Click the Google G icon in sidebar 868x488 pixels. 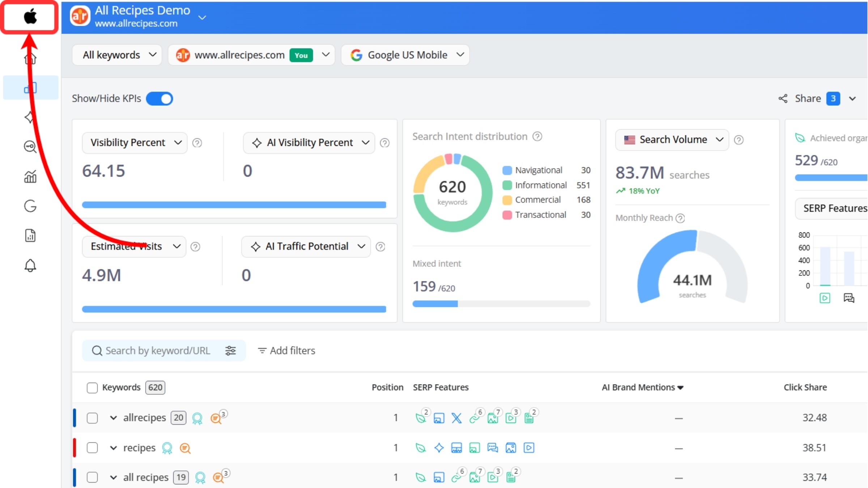pyautogui.click(x=30, y=206)
